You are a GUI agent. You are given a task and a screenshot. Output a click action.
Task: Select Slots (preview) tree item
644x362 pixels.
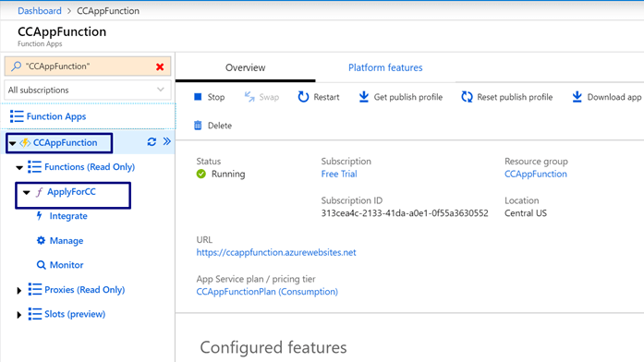point(75,314)
